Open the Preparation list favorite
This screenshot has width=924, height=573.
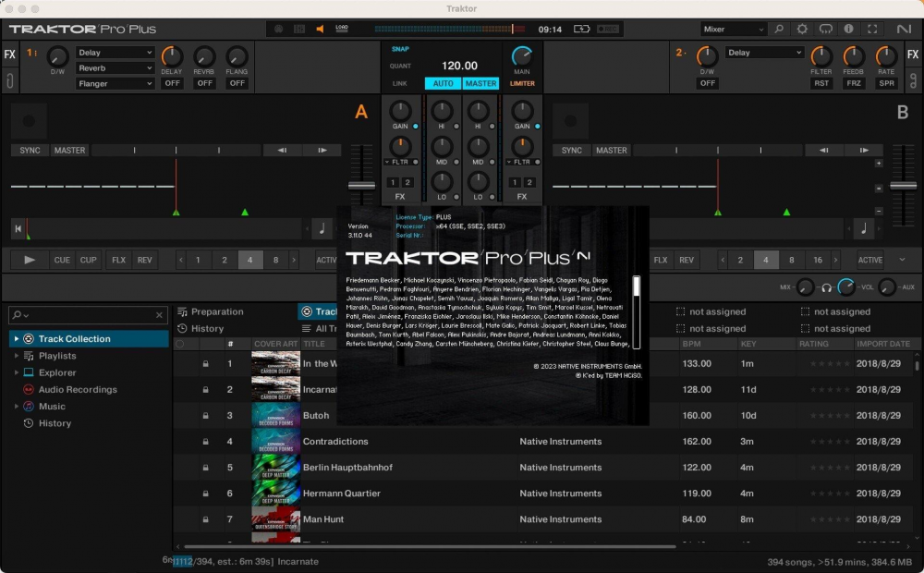pos(211,311)
